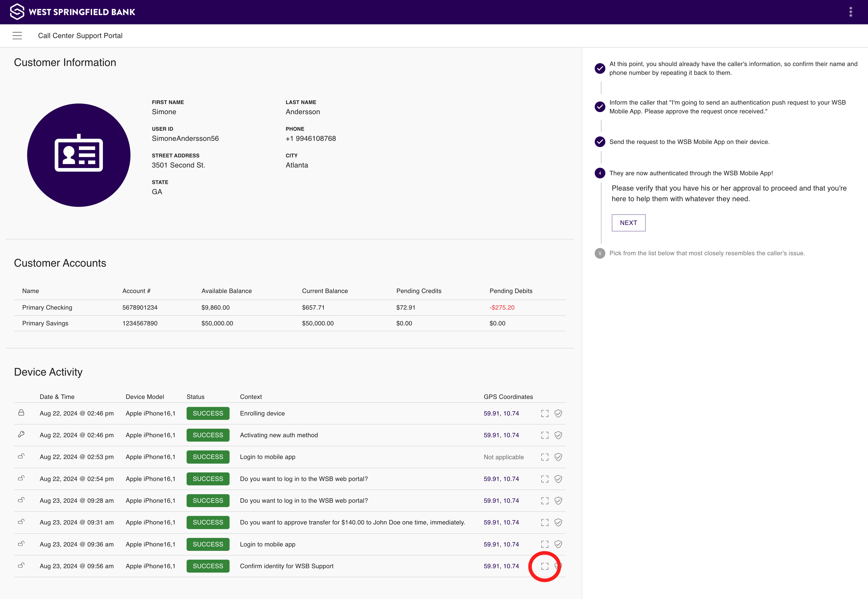Click the key icon beside Activating new auth method

point(21,435)
